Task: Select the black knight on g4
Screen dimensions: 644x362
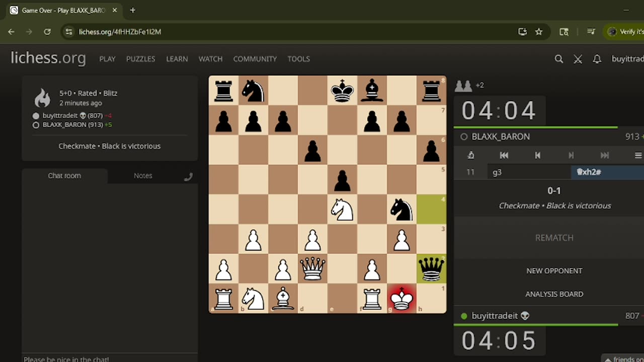Action: (401, 210)
